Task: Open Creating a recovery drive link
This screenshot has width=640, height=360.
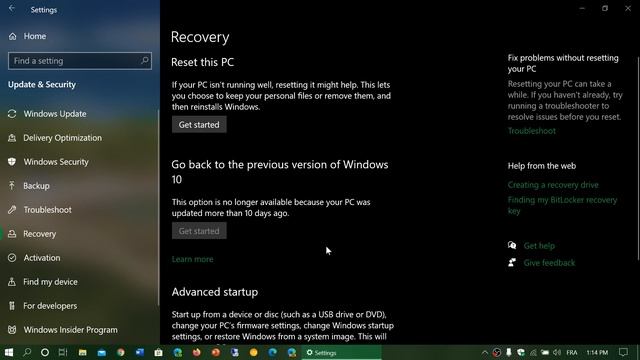Action: point(553,185)
